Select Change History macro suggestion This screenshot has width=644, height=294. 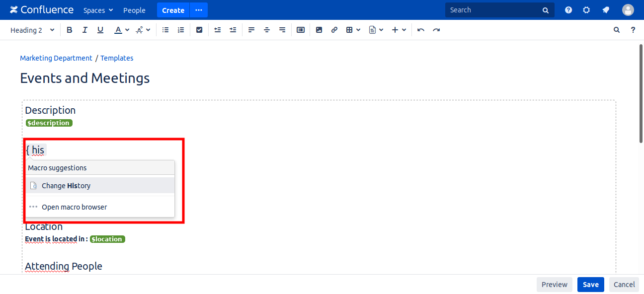click(66, 186)
